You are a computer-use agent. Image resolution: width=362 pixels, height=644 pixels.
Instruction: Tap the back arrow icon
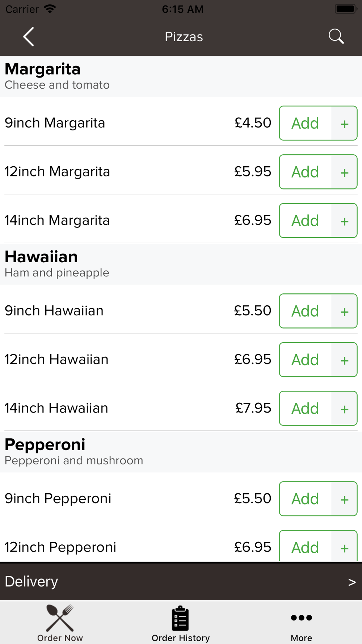pyautogui.click(x=29, y=37)
